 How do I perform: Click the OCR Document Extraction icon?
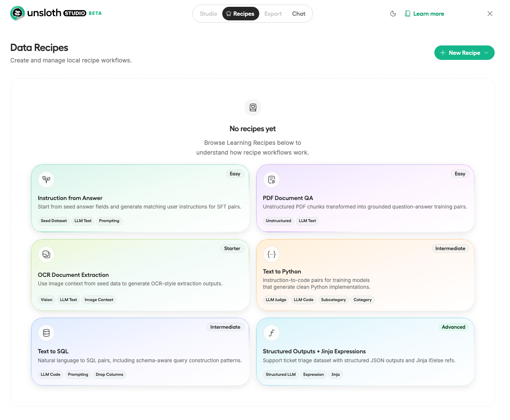(x=46, y=254)
